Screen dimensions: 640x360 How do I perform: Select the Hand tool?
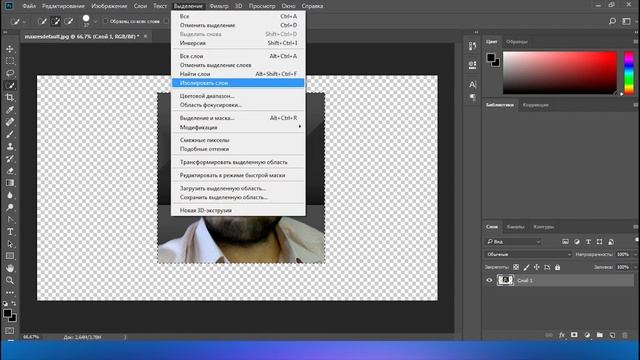[x=10, y=268]
